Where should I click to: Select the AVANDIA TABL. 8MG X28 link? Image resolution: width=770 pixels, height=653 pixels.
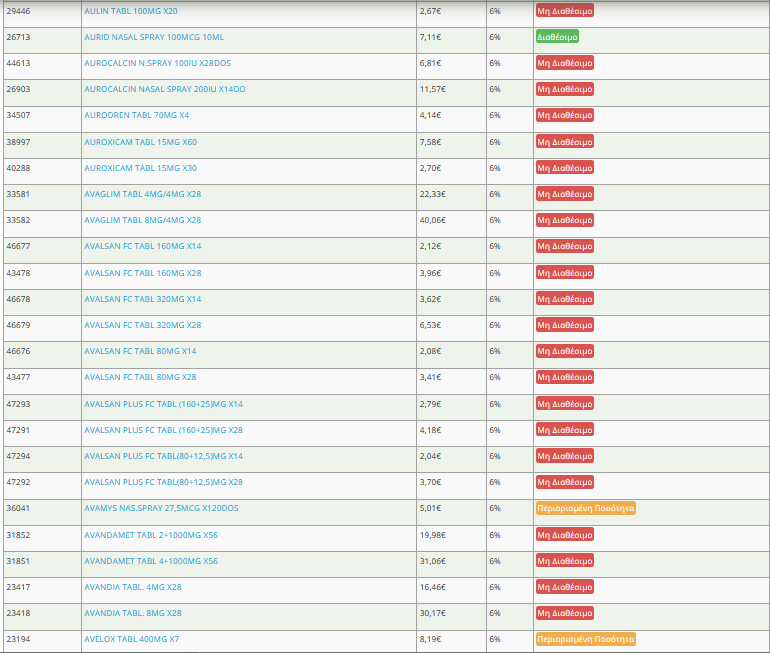133,613
